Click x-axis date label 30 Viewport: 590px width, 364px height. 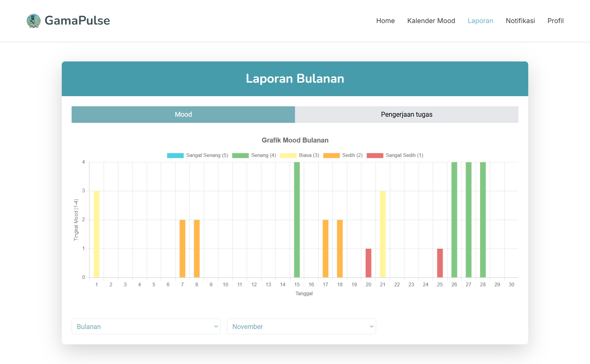click(x=511, y=285)
